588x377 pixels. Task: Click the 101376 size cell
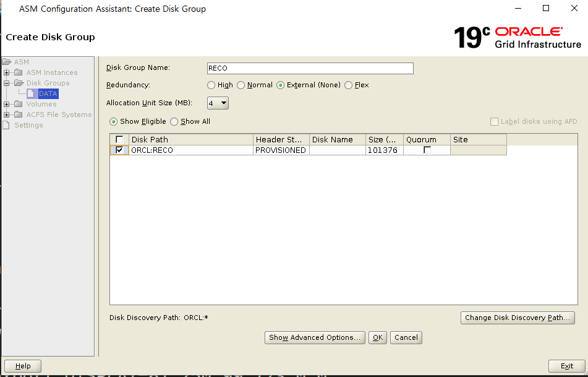click(385, 150)
